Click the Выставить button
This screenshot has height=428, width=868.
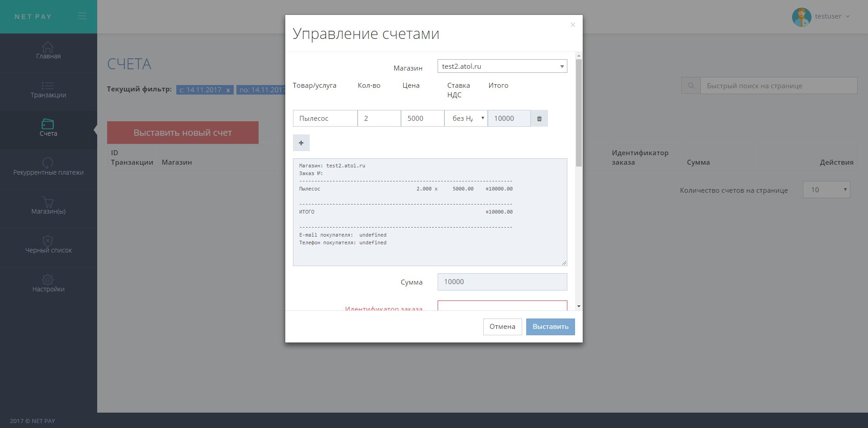[550, 327]
